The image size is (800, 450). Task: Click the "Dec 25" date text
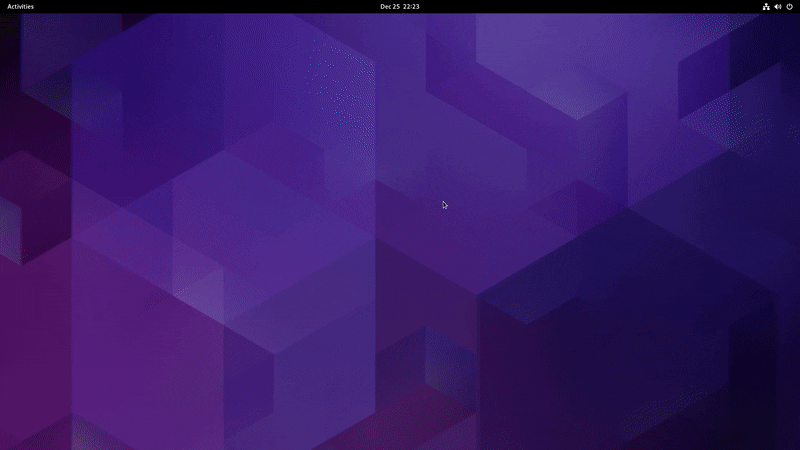389,6
